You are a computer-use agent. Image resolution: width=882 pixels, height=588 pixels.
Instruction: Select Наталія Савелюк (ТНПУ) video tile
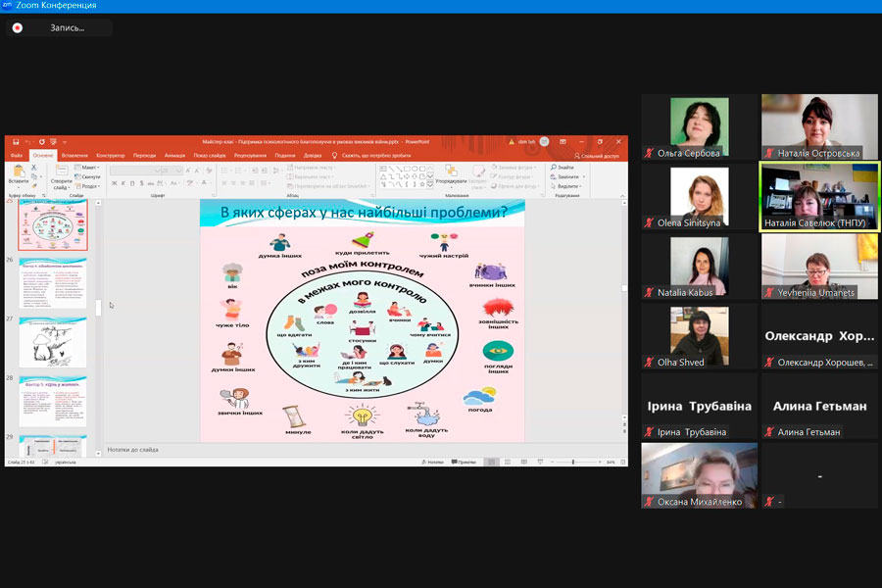(x=819, y=197)
